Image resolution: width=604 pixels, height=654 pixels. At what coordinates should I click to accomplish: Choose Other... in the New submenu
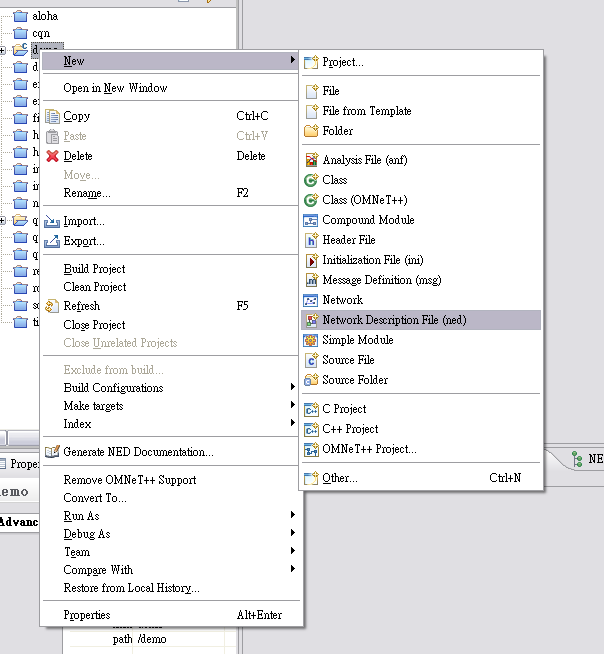click(x=339, y=478)
